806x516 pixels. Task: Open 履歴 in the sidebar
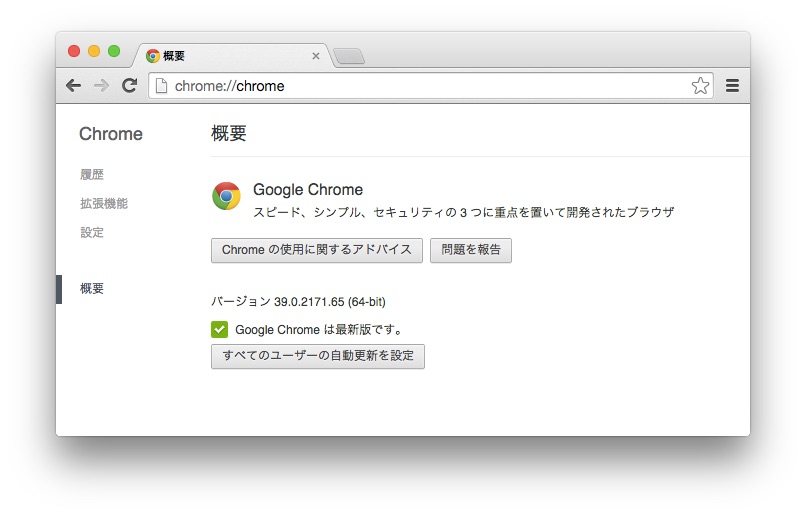pyautogui.click(x=92, y=175)
